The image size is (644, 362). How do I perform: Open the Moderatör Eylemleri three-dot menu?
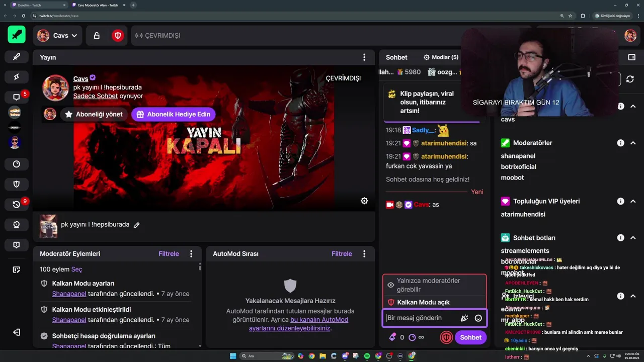(x=191, y=254)
